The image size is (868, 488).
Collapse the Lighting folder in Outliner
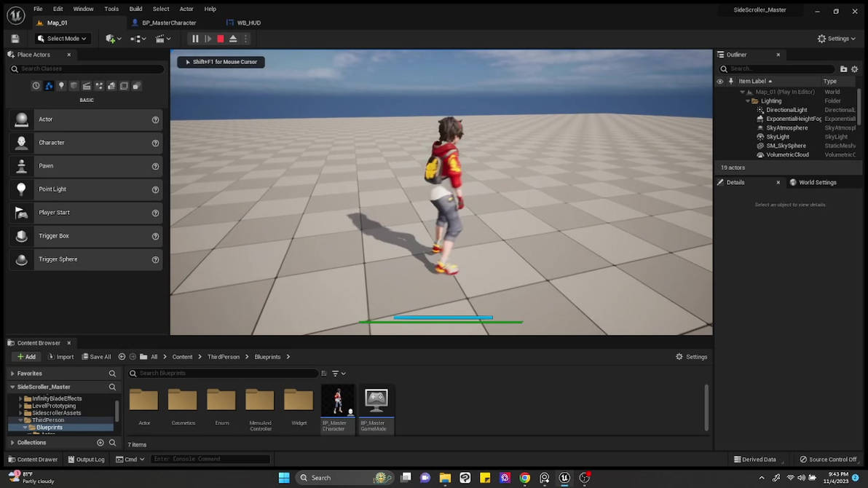747,101
